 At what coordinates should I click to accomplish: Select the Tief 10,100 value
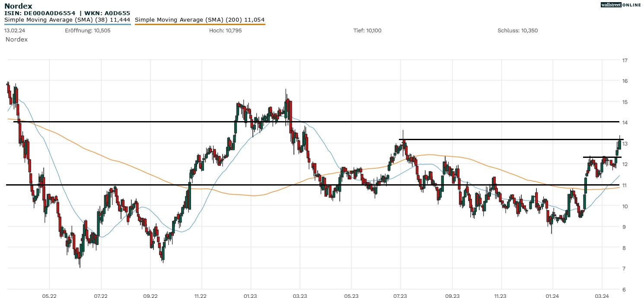[x=367, y=31]
